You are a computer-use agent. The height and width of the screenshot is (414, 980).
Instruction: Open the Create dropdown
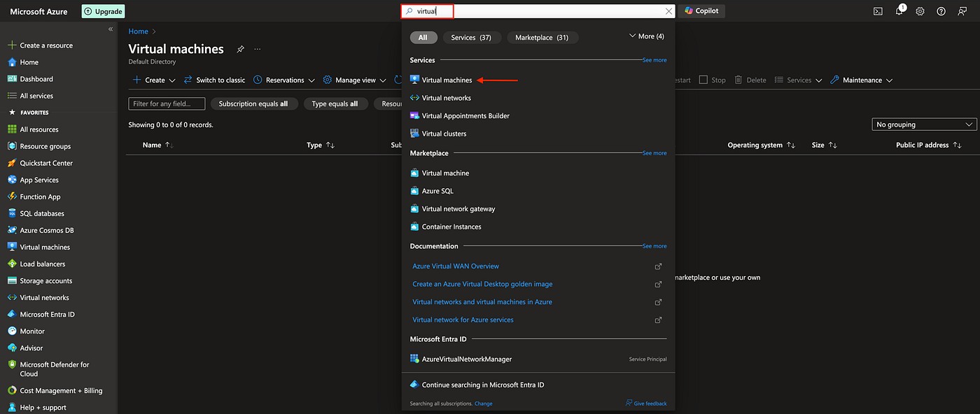pyautogui.click(x=154, y=80)
